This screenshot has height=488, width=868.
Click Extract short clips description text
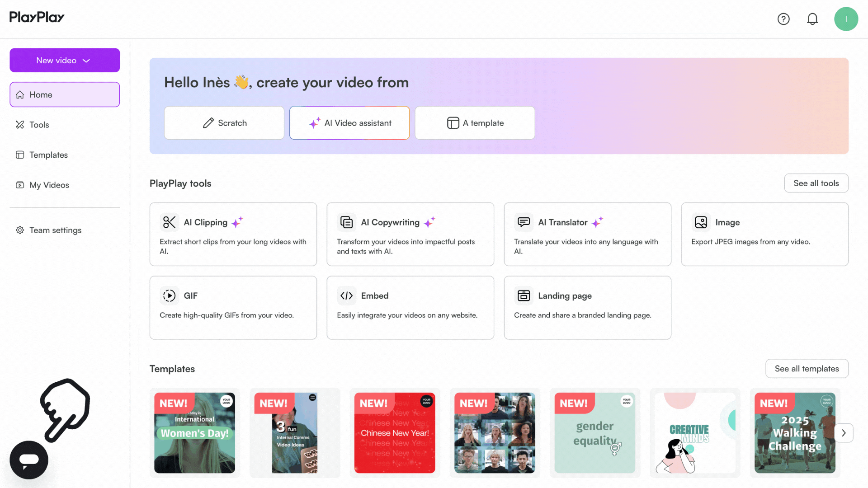coord(233,246)
